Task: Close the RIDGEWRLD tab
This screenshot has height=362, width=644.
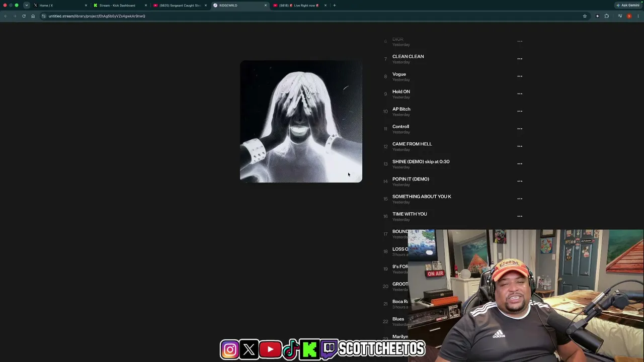Action: click(x=266, y=6)
